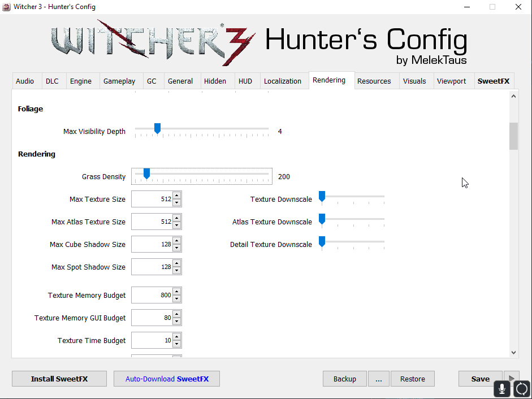This screenshot has width=532, height=399.
Task: Decrease Max Spot Shadow Size value
Action: pos(176,271)
